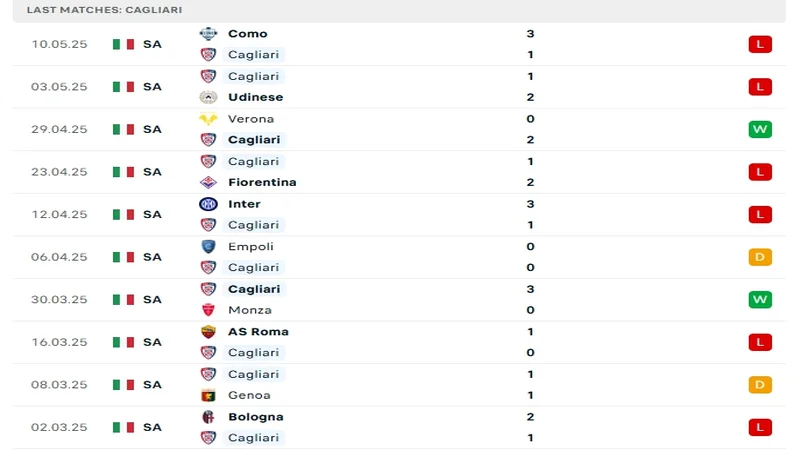The width and height of the screenshot is (800, 450).
Task: Open the Inter club logo
Action: pyautogui.click(x=208, y=203)
